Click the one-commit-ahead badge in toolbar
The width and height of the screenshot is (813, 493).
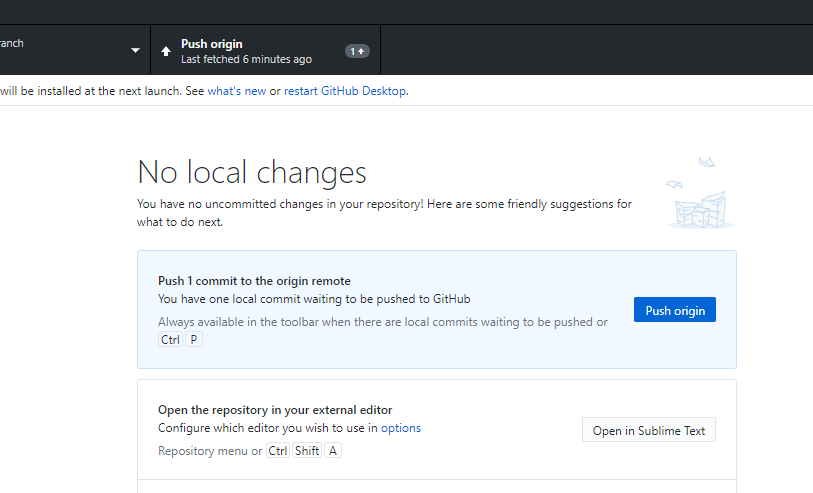tap(357, 51)
